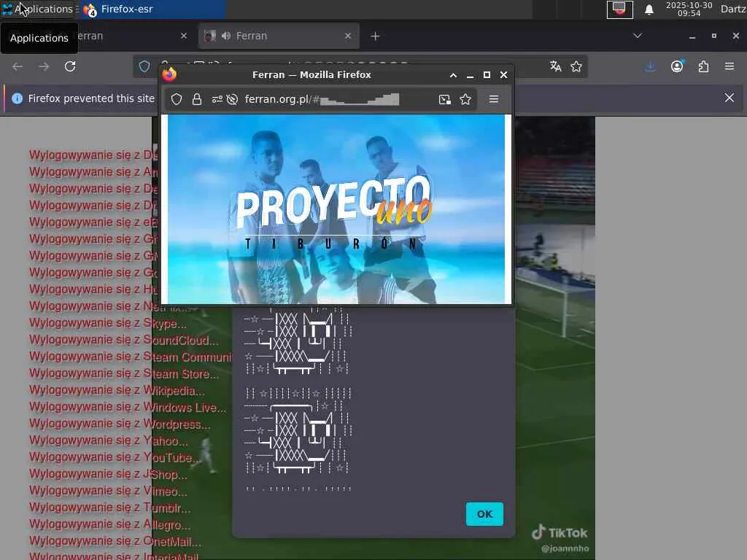Bookmark the page with the main window star
Image resolution: width=747 pixels, height=560 pixels.
576,66
